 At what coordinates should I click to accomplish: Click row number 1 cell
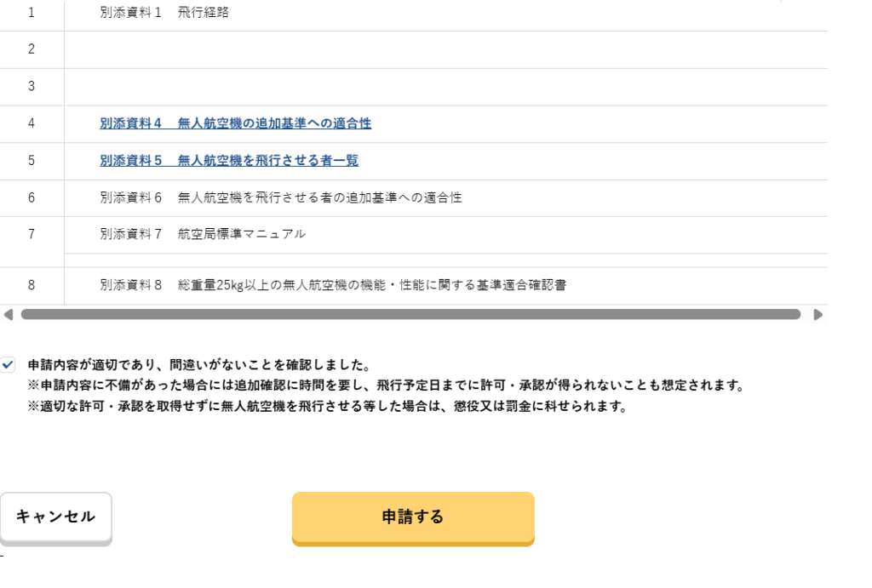coord(32,13)
